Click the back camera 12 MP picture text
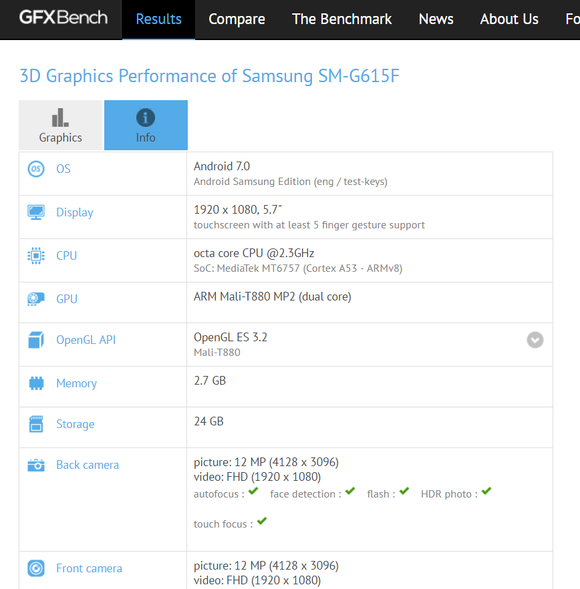 point(266,462)
